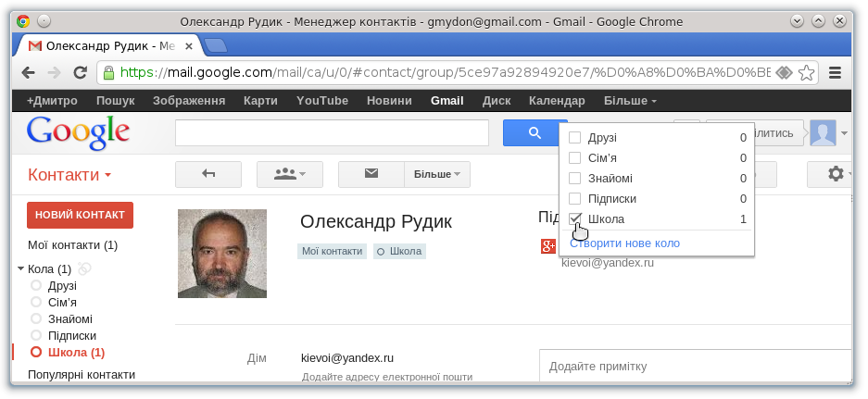Open Календар in the top bar

pyautogui.click(x=557, y=101)
